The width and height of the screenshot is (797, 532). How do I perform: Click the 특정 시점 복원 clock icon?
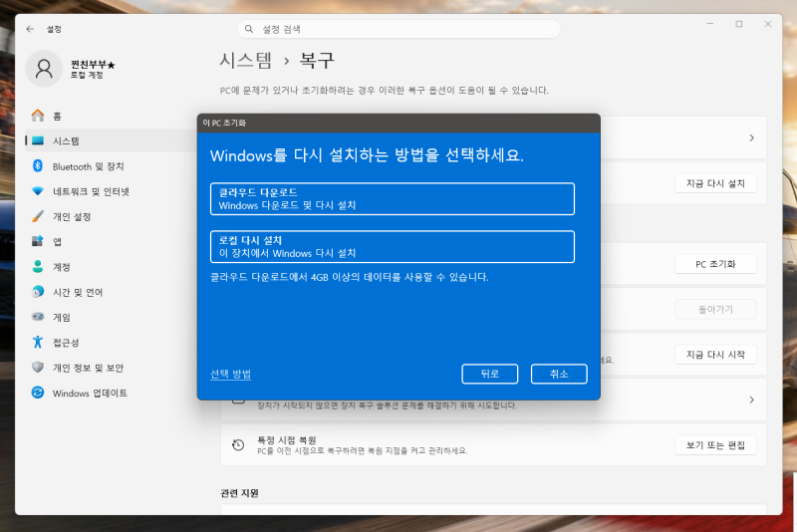(x=238, y=445)
